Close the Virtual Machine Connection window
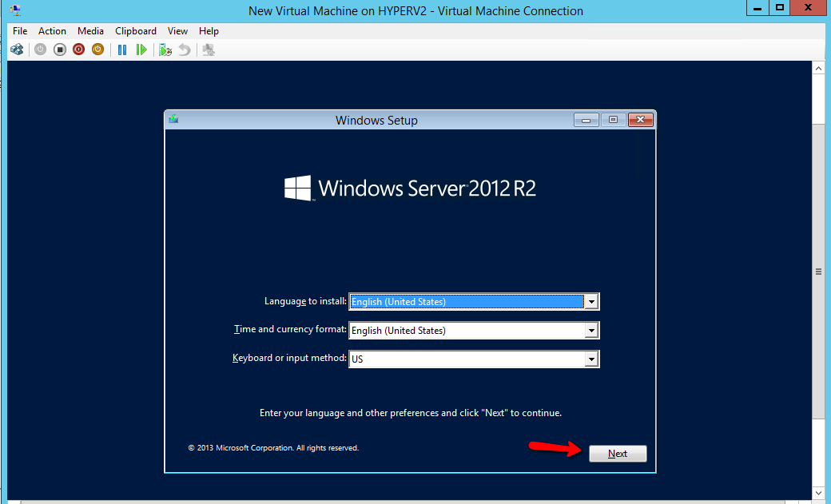831x504 pixels. click(808, 8)
